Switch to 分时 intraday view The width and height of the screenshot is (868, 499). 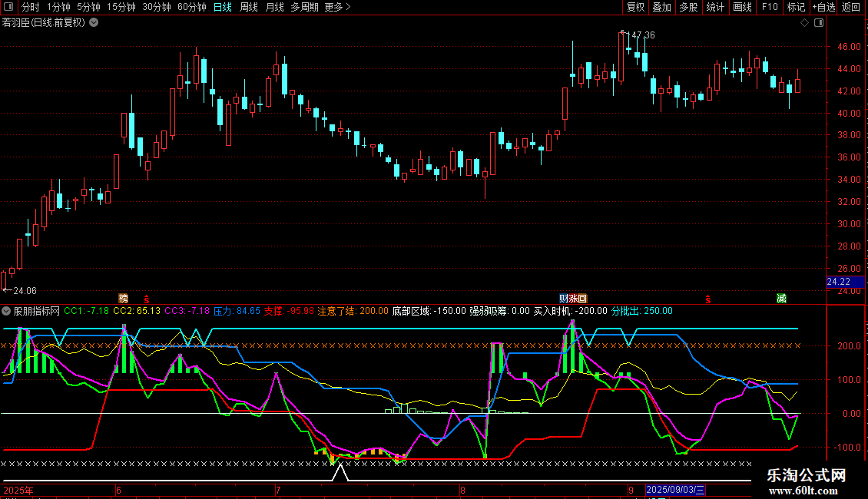coord(30,7)
